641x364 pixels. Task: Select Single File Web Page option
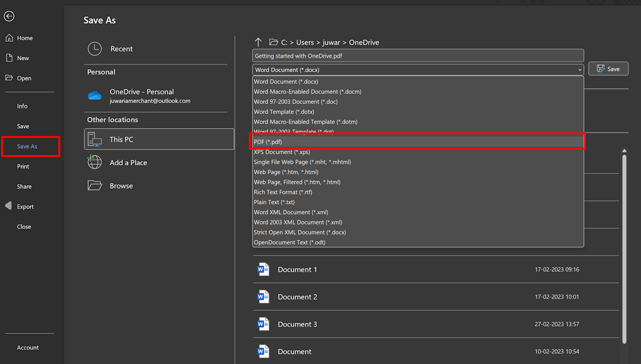coord(418,162)
